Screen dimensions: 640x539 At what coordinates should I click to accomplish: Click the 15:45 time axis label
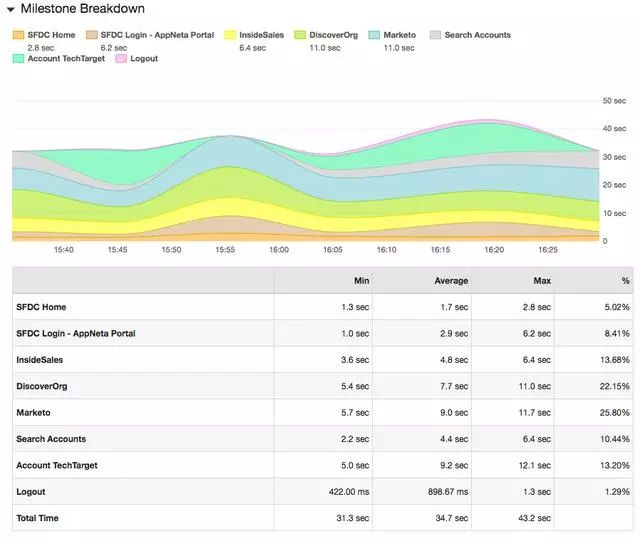118,250
